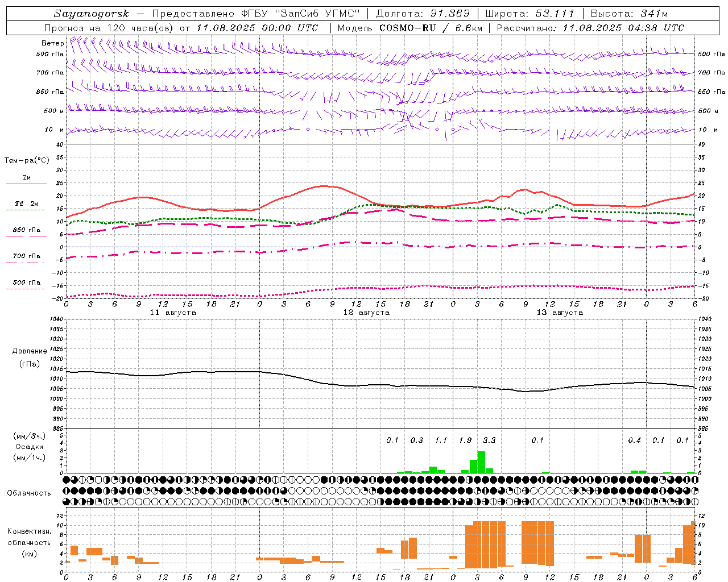This screenshot has width=728, height=582.
Task: Click the 'Широта: 53.111' value
Action: [530, 14]
